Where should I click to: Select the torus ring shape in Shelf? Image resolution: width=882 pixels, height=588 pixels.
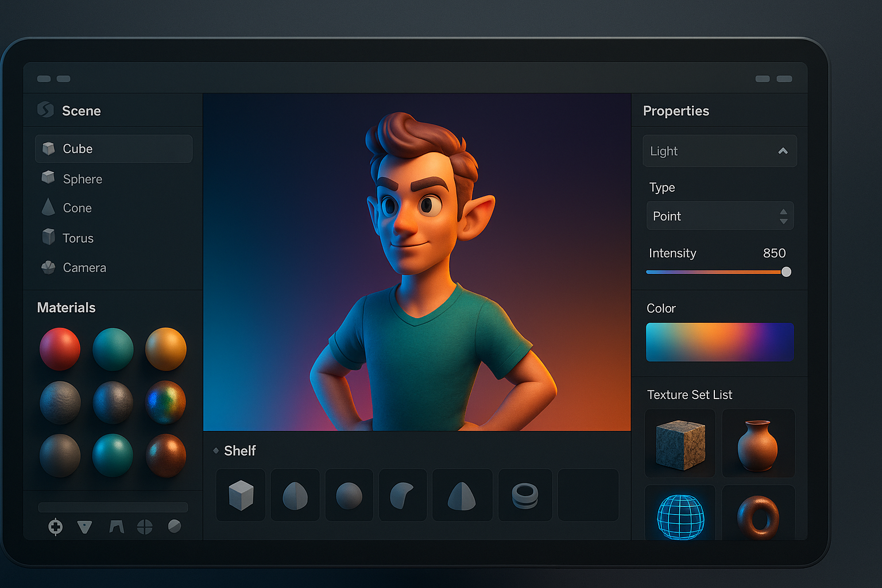(525, 495)
